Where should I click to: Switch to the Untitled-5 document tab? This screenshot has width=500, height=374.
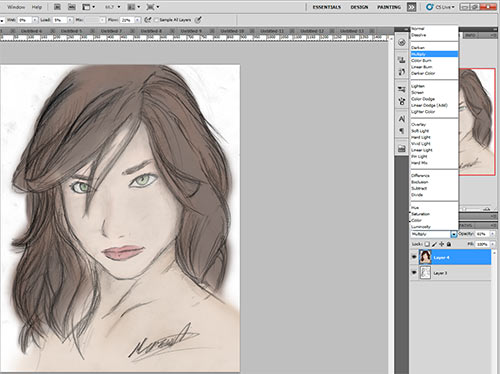71,31
